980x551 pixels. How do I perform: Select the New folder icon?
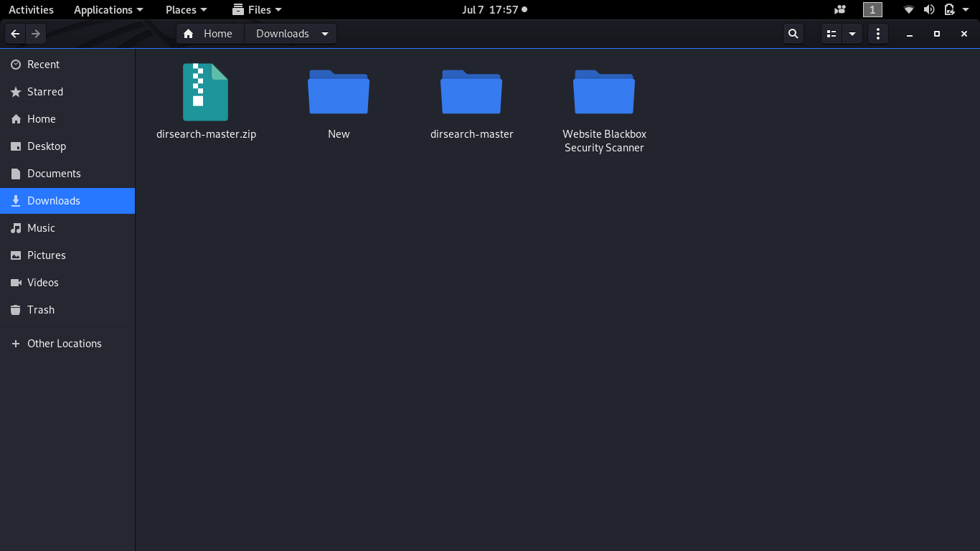click(x=339, y=92)
